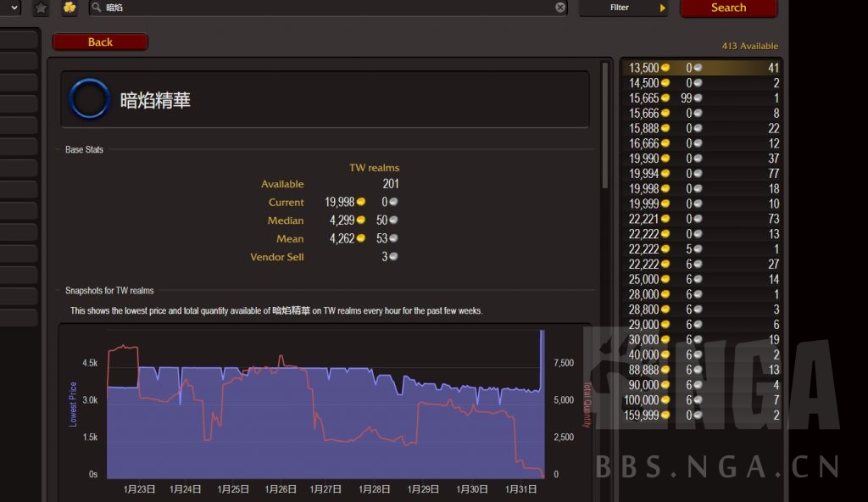Select the first blank left sidebar tab
Viewport: 868px width, 502px height.
(19, 40)
